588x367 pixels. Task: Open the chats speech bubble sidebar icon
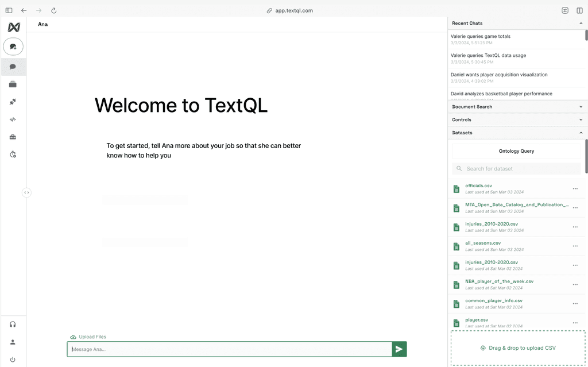(13, 67)
